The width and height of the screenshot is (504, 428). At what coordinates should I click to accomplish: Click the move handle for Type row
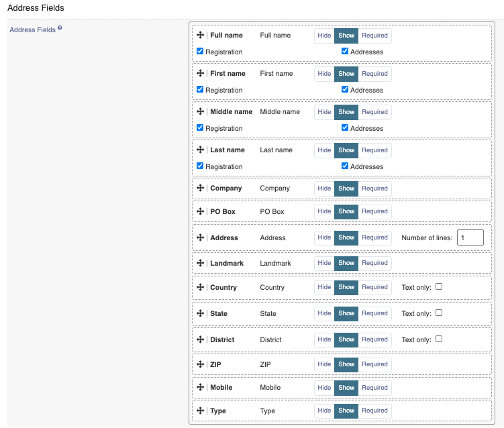[200, 411]
